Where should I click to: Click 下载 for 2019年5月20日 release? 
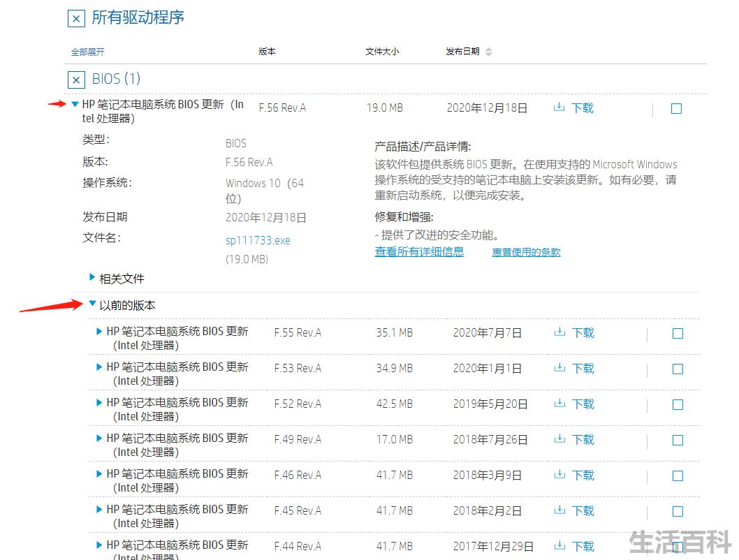pyautogui.click(x=583, y=404)
